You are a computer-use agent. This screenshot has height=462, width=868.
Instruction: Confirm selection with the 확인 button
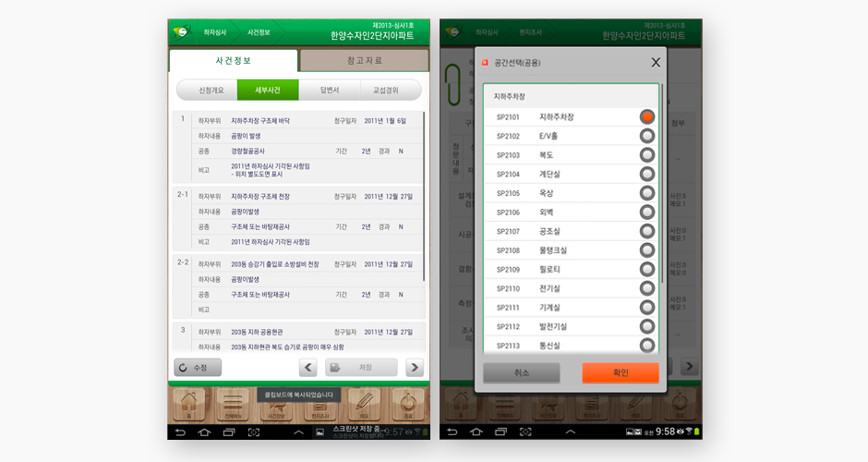[621, 372]
